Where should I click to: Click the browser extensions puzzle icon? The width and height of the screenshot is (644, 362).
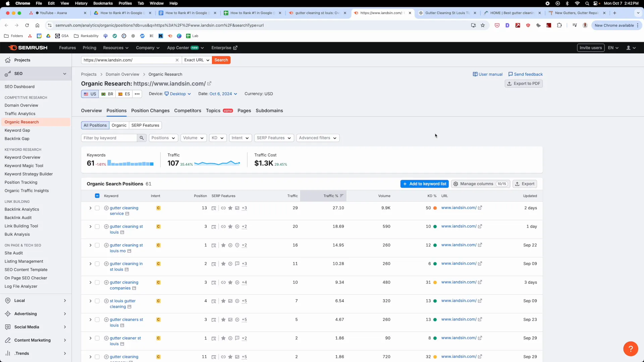click(x=559, y=25)
